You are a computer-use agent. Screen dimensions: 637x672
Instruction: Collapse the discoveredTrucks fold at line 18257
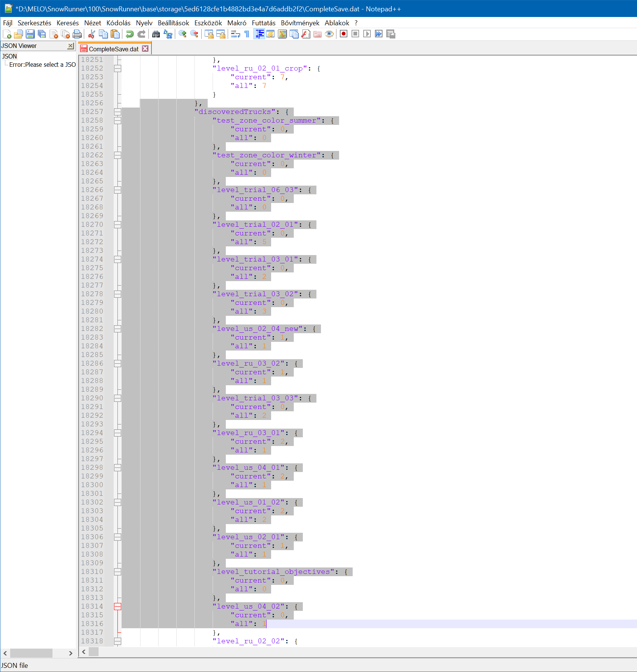(x=118, y=112)
